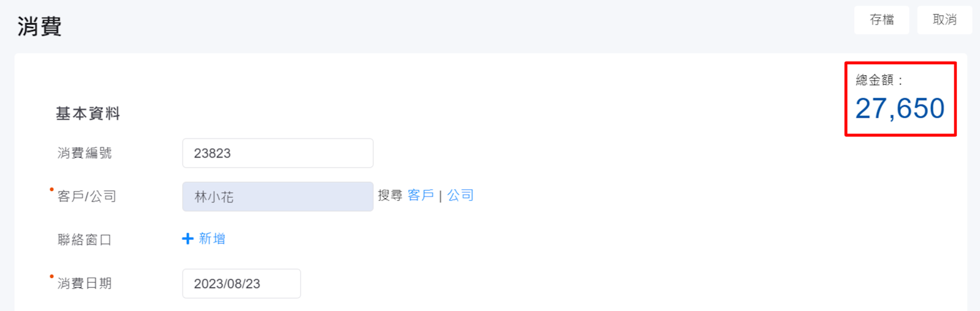
Task: Click the 聯絡窗口 label
Action: (x=85, y=239)
